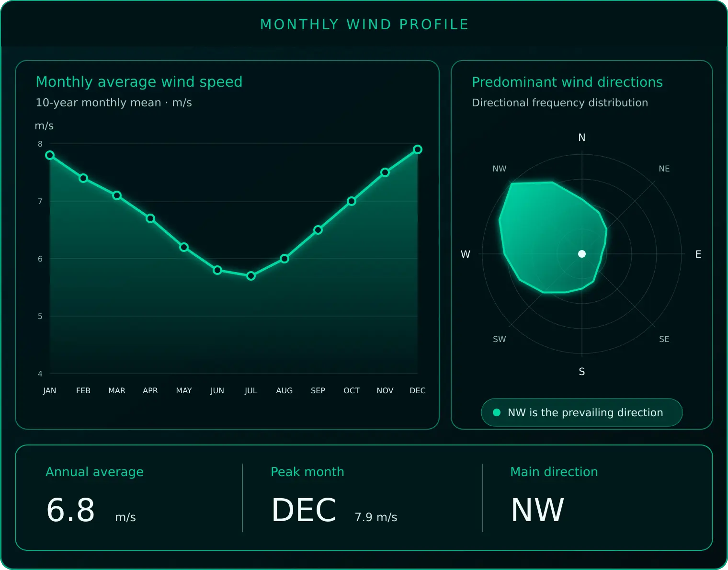The height and width of the screenshot is (570, 728).
Task: Click the JUN x-axis label
Action: click(x=217, y=390)
